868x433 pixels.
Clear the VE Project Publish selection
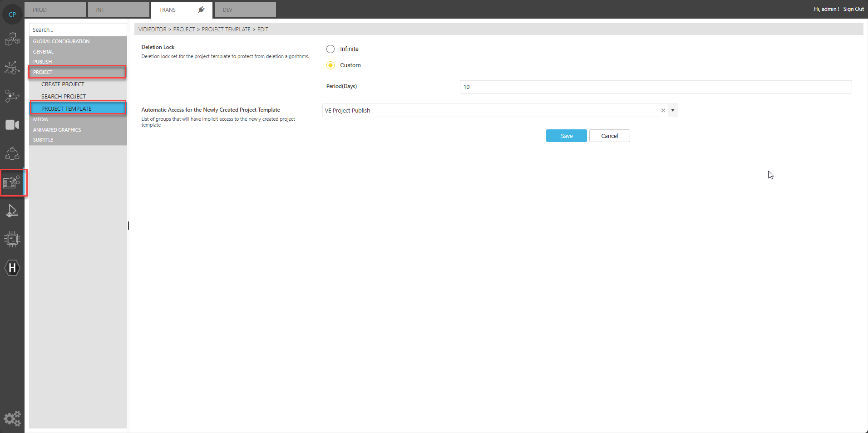click(x=663, y=110)
